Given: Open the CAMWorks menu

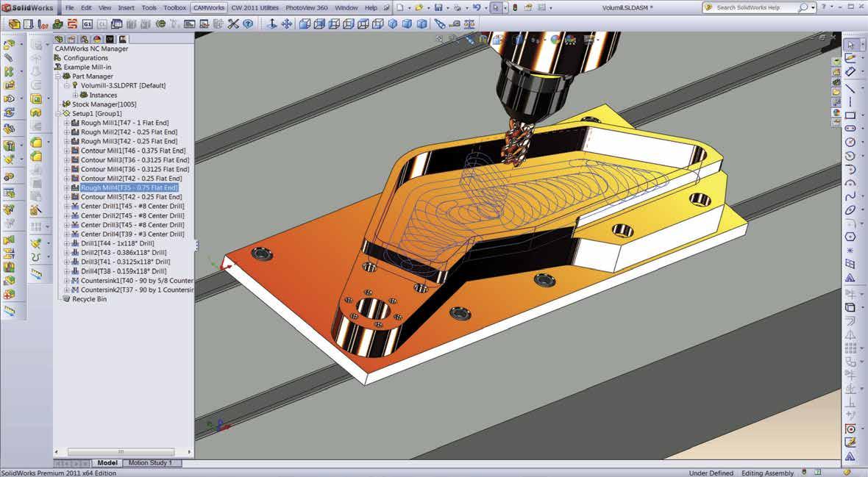Looking at the screenshot, I should [209, 8].
